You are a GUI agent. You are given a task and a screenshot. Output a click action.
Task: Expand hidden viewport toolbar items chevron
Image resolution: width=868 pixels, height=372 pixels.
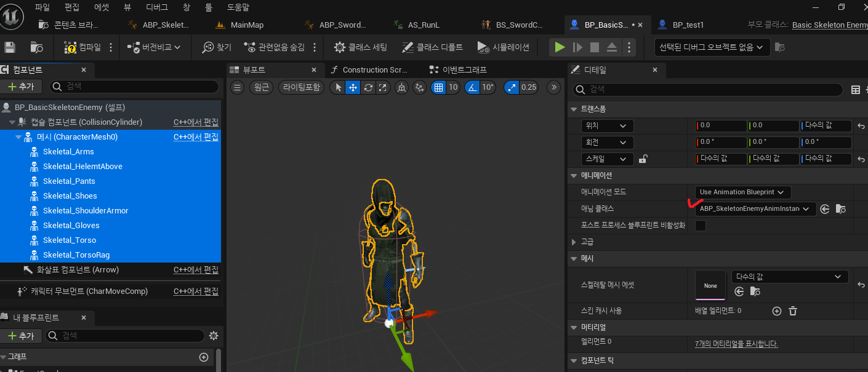(554, 87)
